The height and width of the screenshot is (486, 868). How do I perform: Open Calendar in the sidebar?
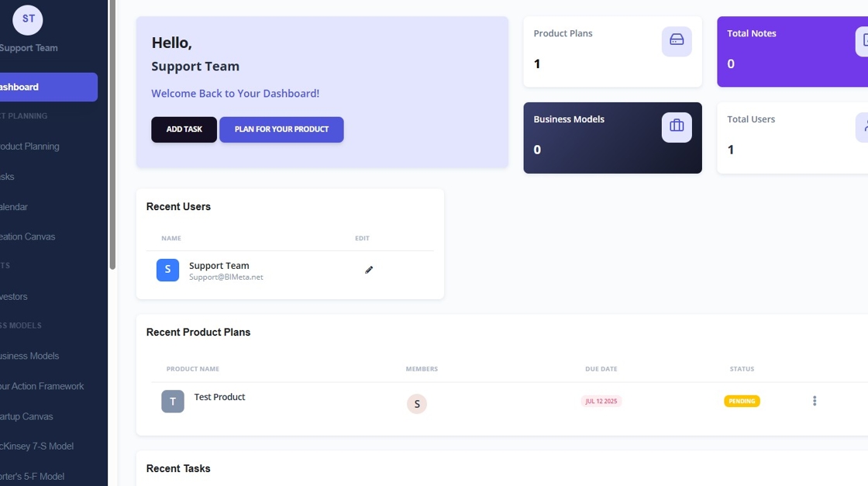pyautogui.click(x=14, y=207)
